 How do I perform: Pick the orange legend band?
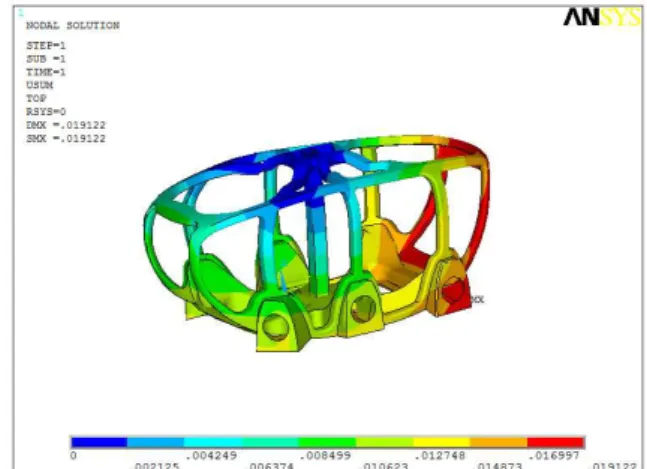(x=499, y=442)
